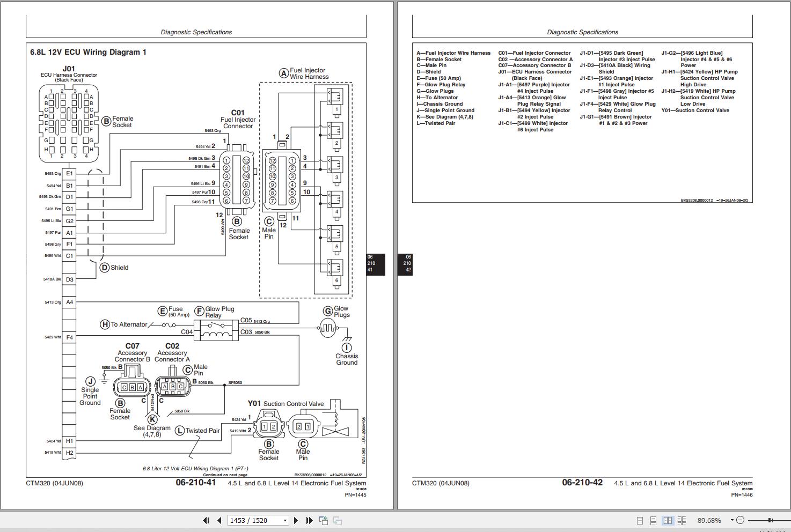
Task: Click the Y01 Suction Control Valve label
Action: click(x=285, y=403)
